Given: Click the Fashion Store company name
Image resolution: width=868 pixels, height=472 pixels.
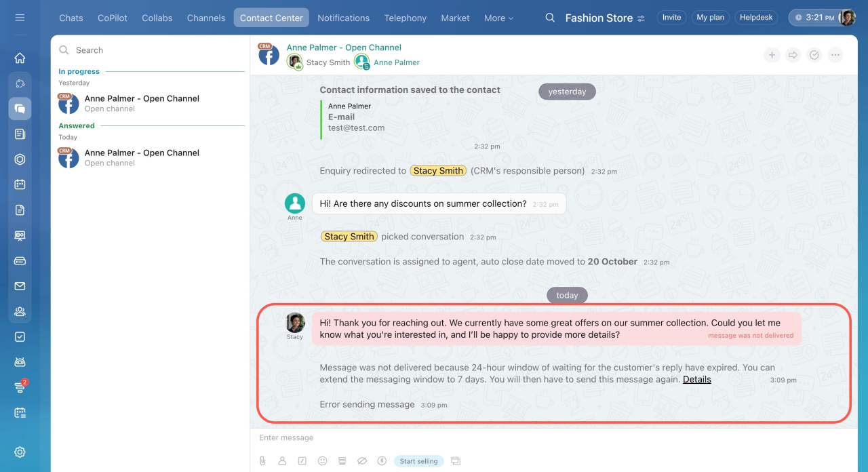Looking at the screenshot, I should (x=599, y=18).
